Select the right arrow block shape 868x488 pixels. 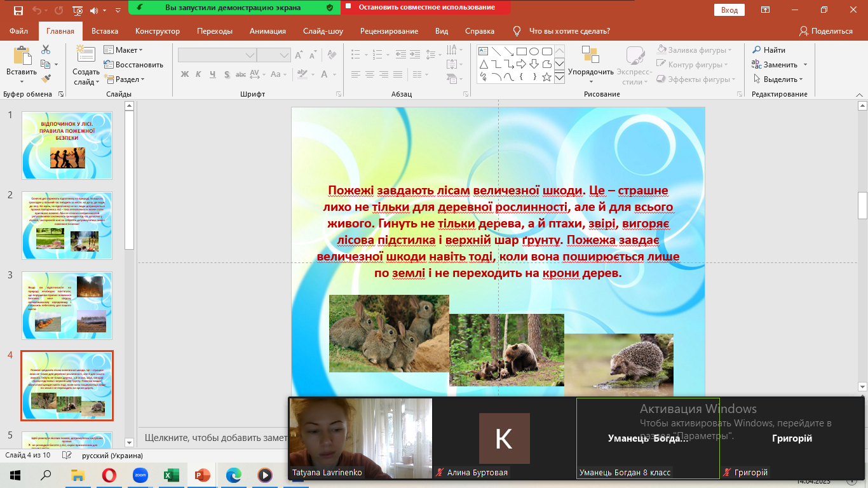[521, 64]
